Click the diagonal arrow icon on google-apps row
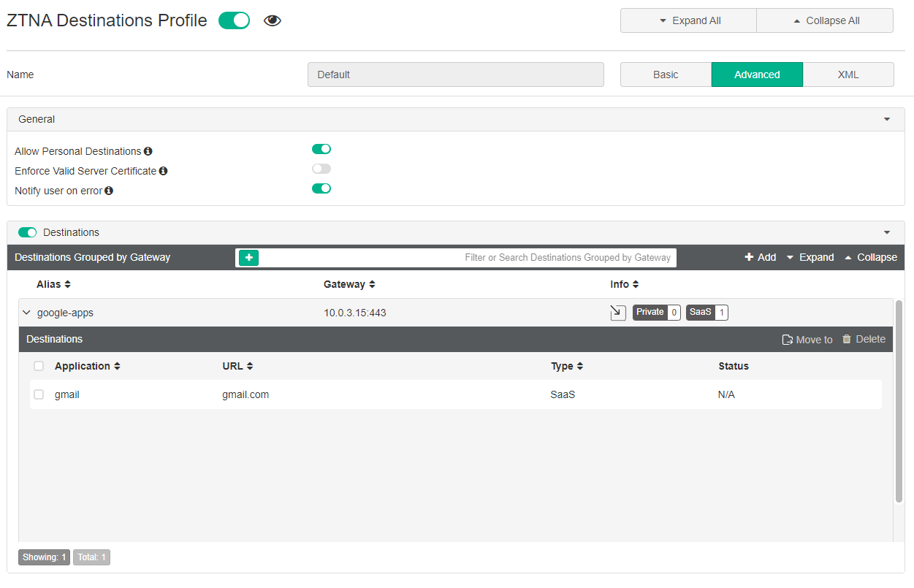The height and width of the screenshot is (588, 914). [x=617, y=312]
